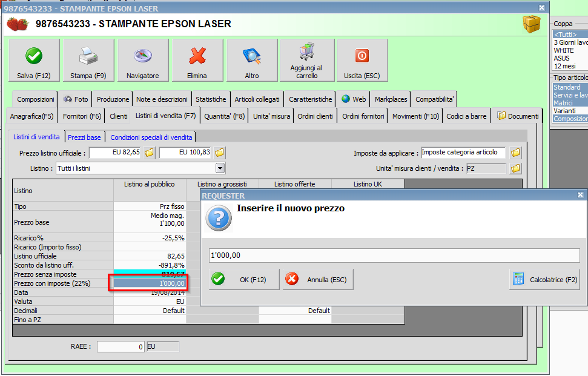588x376 pixels.
Task: Switch to the Prezzi base sub-tab
Action: [x=84, y=137]
